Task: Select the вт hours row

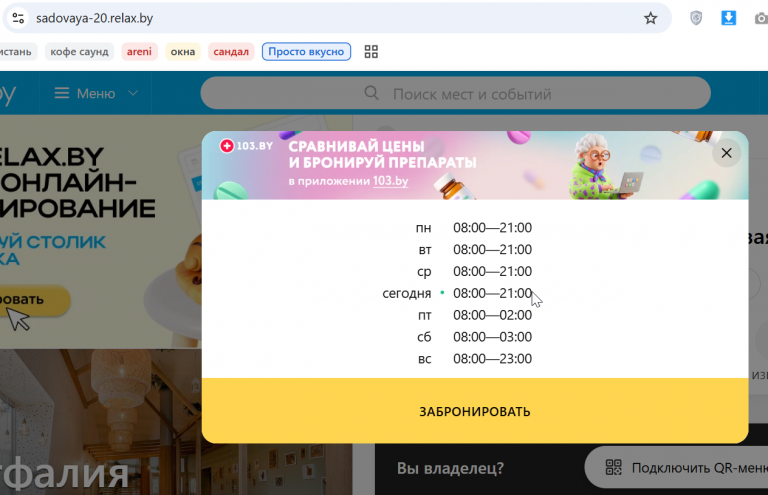Action: [475, 250]
